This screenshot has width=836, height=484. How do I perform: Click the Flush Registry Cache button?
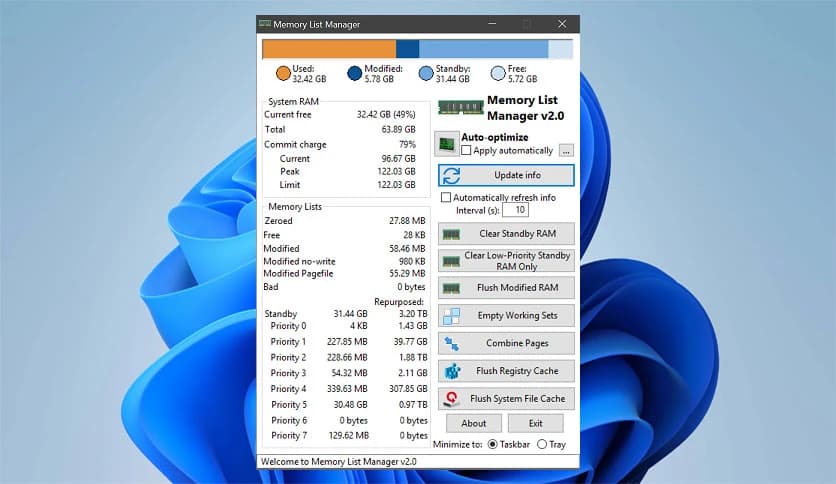tap(506, 371)
